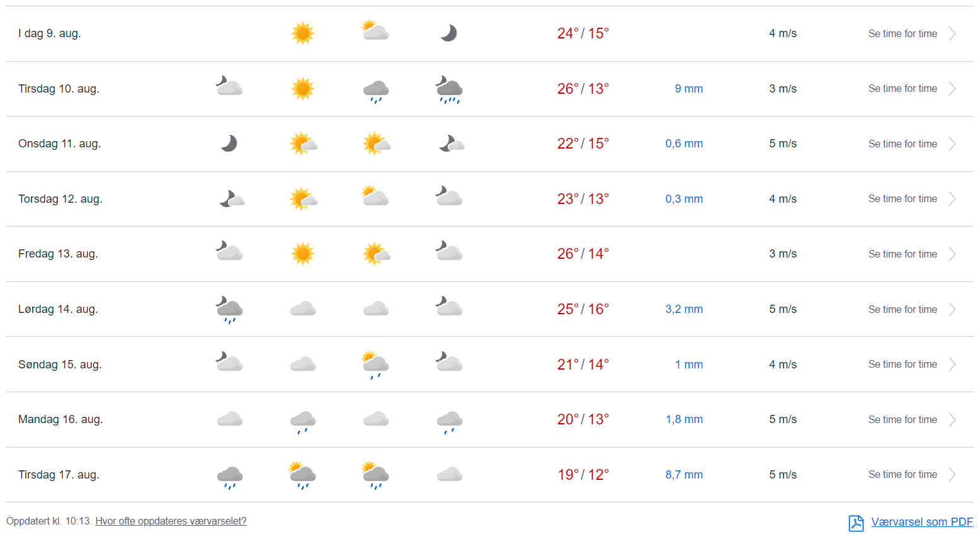Click the night rain icon for Lørdag 14. aug.

click(229, 310)
